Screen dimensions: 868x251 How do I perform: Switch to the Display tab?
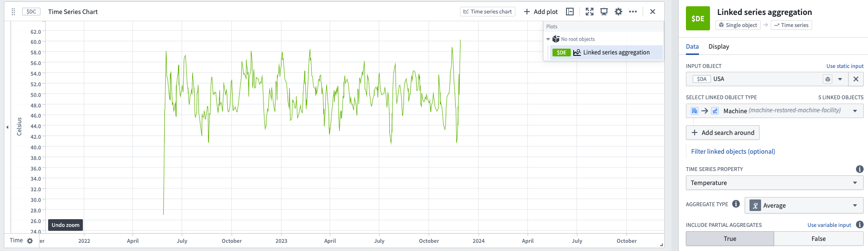tap(719, 47)
